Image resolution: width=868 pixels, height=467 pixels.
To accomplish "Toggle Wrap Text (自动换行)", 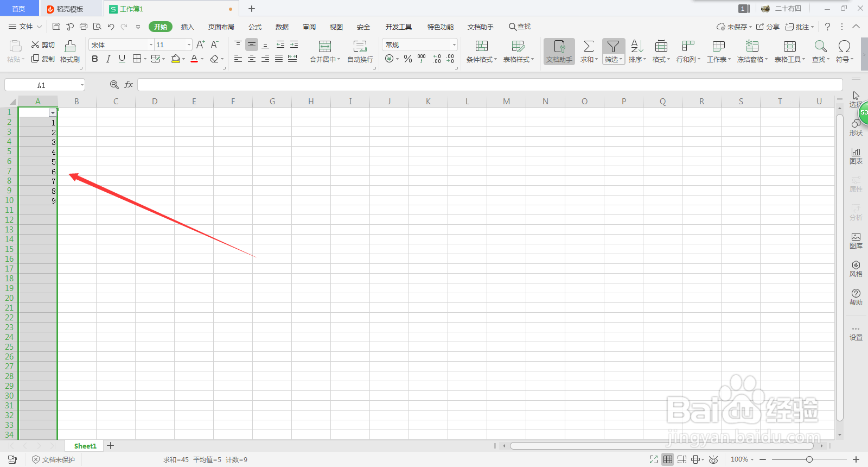I will click(x=360, y=52).
